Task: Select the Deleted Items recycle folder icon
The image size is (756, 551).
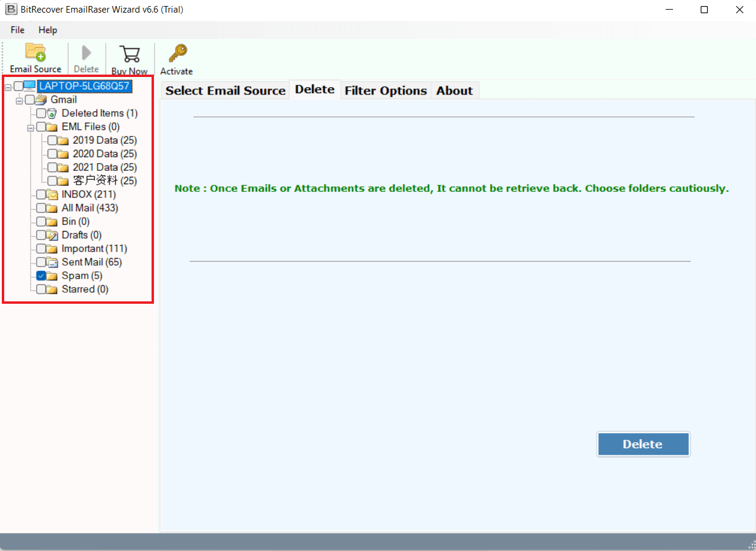Action: click(52, 113)
